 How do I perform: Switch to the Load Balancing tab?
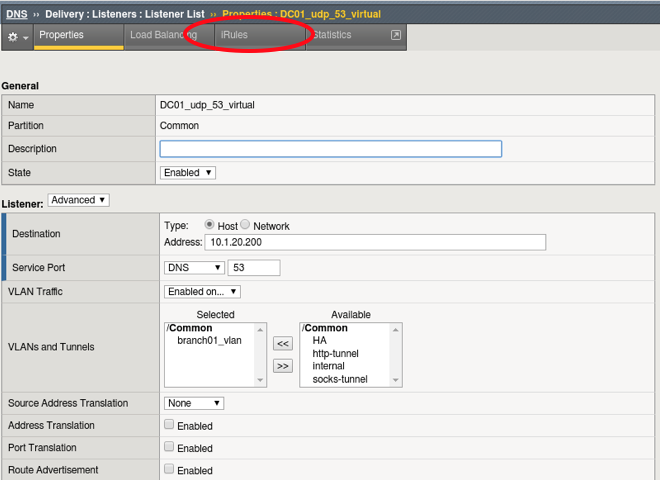point(170,35)
